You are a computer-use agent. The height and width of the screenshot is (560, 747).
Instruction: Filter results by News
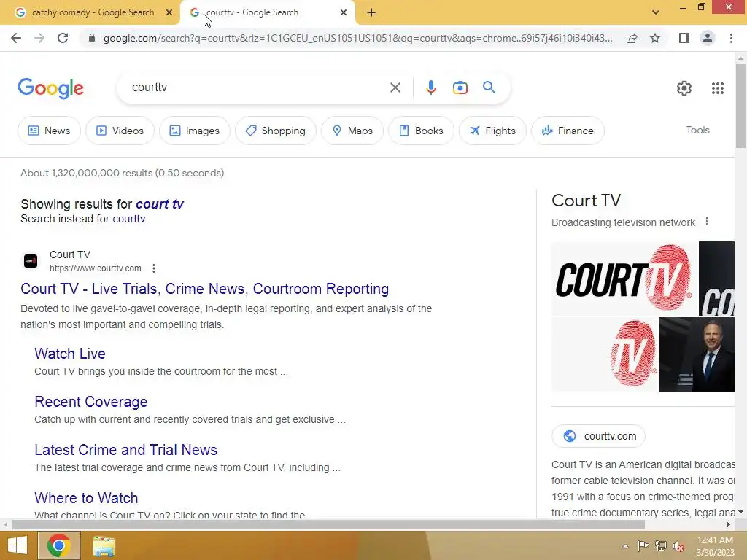coord(49,131)
